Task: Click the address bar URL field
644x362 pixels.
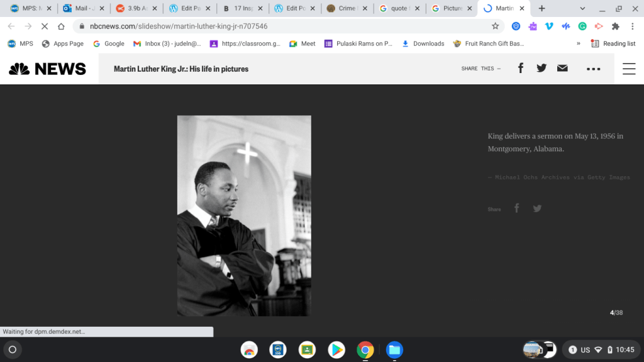Action: [x=283, y=26]
